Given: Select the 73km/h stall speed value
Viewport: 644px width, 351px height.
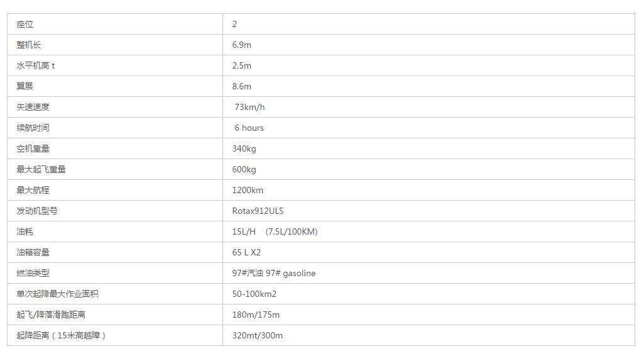Looking at the screenshot, I should click(249, 107).
